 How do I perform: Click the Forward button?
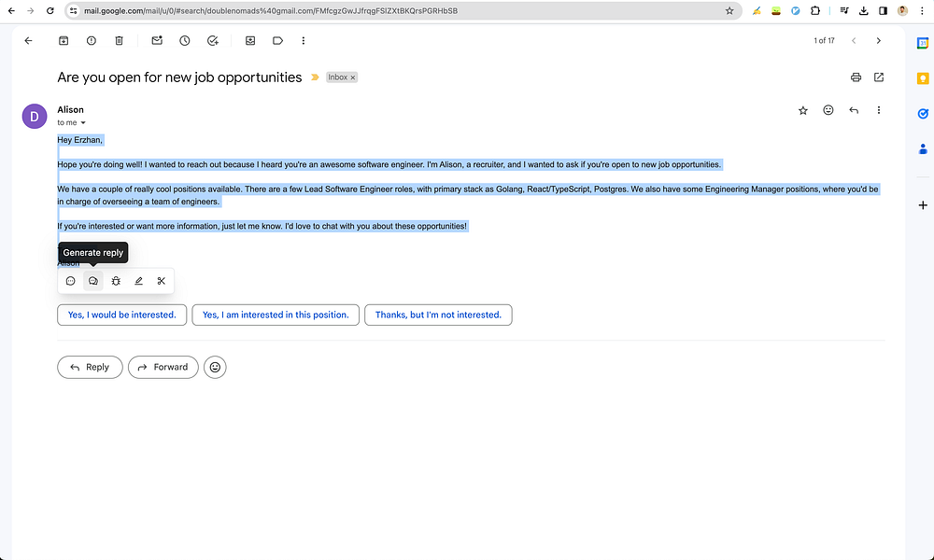point(163,367)
